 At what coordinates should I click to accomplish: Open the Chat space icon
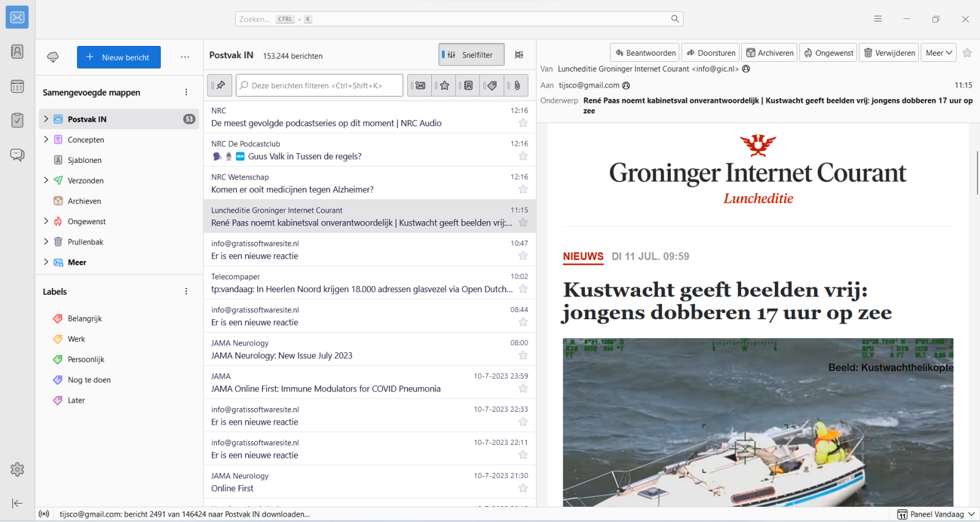pos(17,154)
